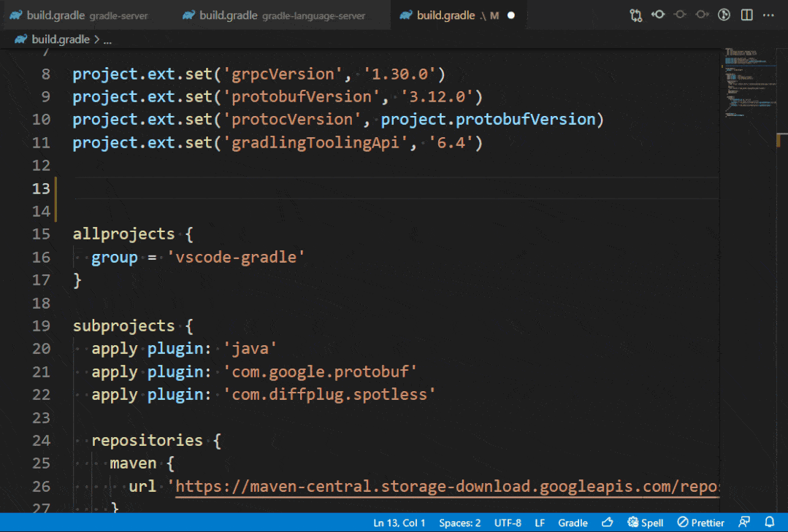Viewport: 788px width, 532px height.
Task: Split the editor using the split icon
Action: 746,15
